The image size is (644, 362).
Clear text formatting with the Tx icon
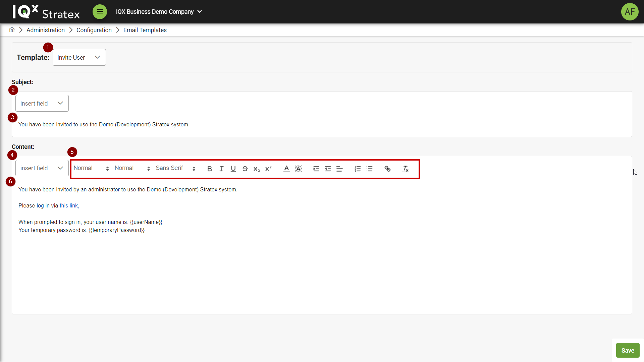[x=405, y=169]
